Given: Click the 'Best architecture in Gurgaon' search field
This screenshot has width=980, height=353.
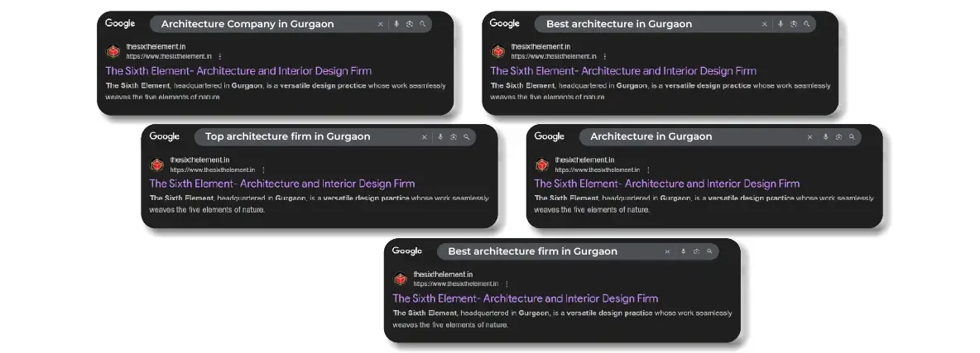Looking at the screenshot, I should tap(675, 24).
